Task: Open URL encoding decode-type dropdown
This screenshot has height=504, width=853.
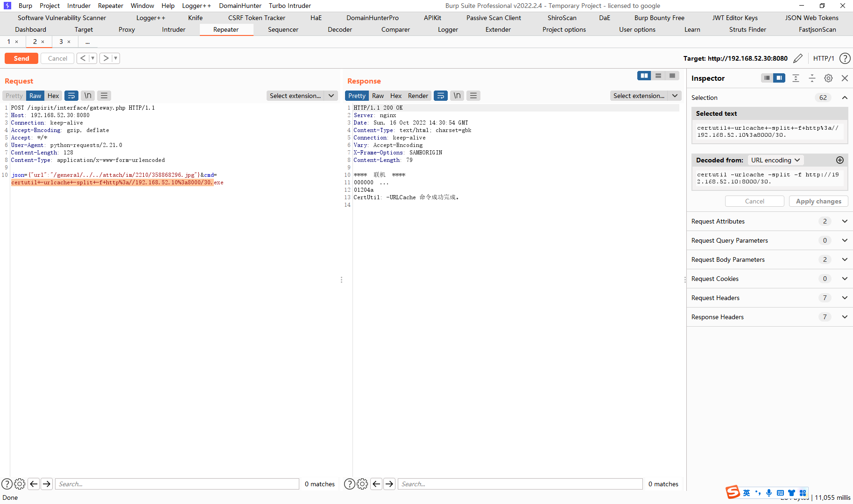Action: (x=775, y=160)
